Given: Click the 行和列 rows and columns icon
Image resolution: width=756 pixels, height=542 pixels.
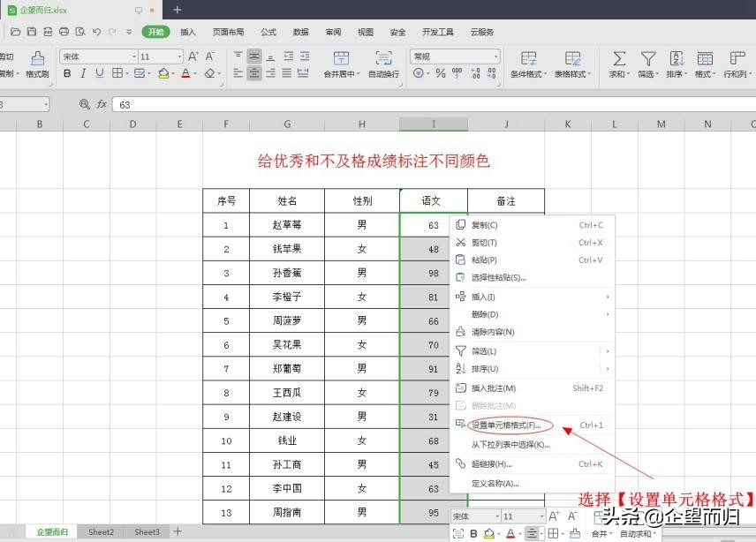Looking at the screenshot, I should tap(737, 59).
